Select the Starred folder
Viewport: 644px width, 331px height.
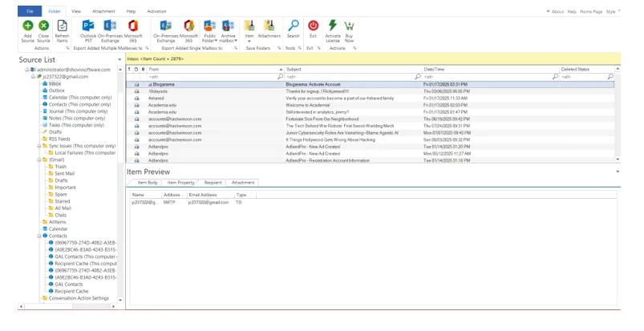click(63, 202)
